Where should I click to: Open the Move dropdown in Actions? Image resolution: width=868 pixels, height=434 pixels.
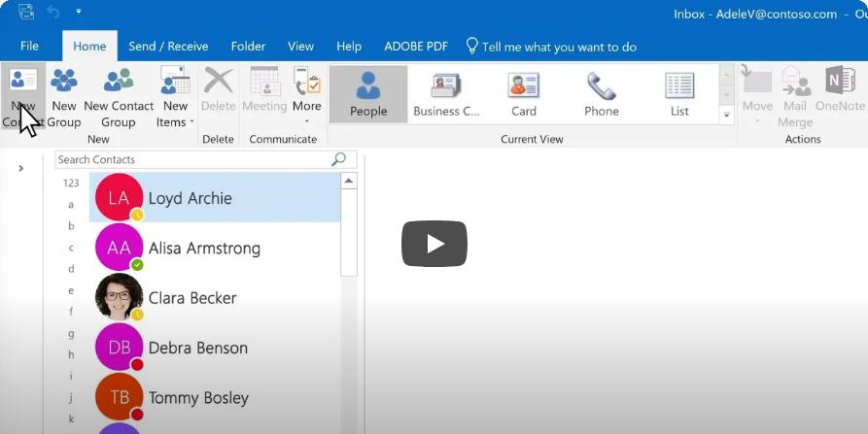click(x=757, y=97)
